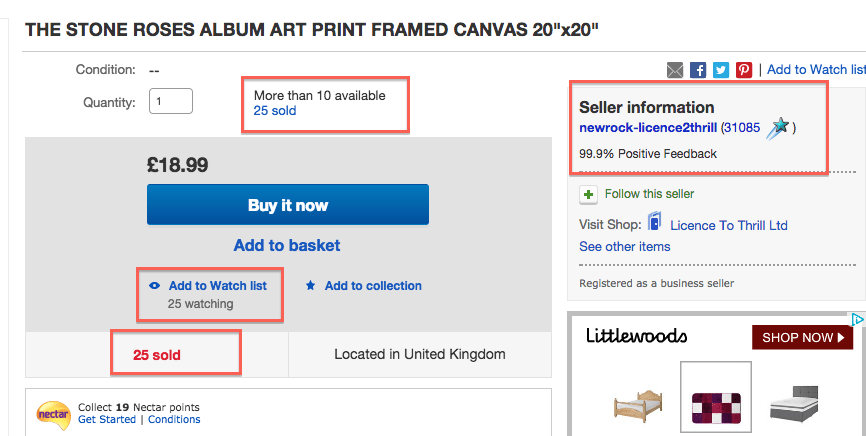Share item on Facebook icon
866x436 pixels.
pos(698,70)
